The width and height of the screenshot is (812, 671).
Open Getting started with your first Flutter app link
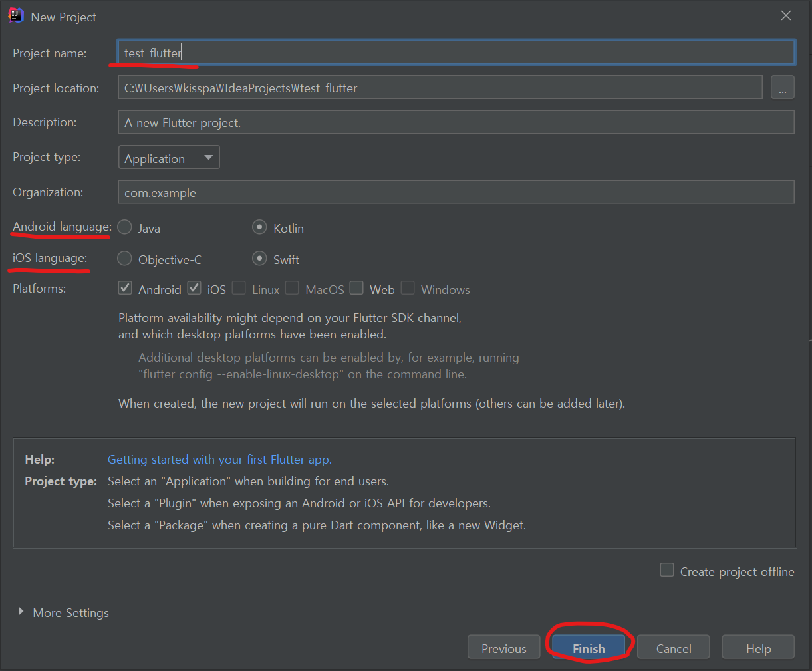pyautogui.click(x=219, y=460)
